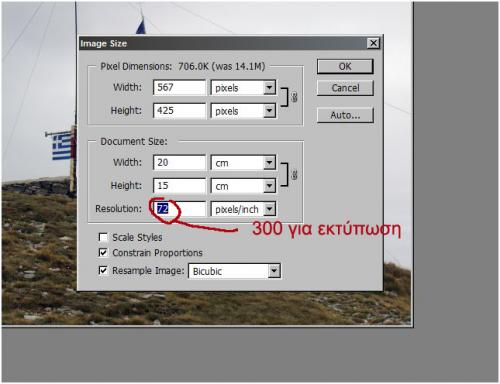Click the Document Size label
500x384 pixels.
tap(134, 141)
